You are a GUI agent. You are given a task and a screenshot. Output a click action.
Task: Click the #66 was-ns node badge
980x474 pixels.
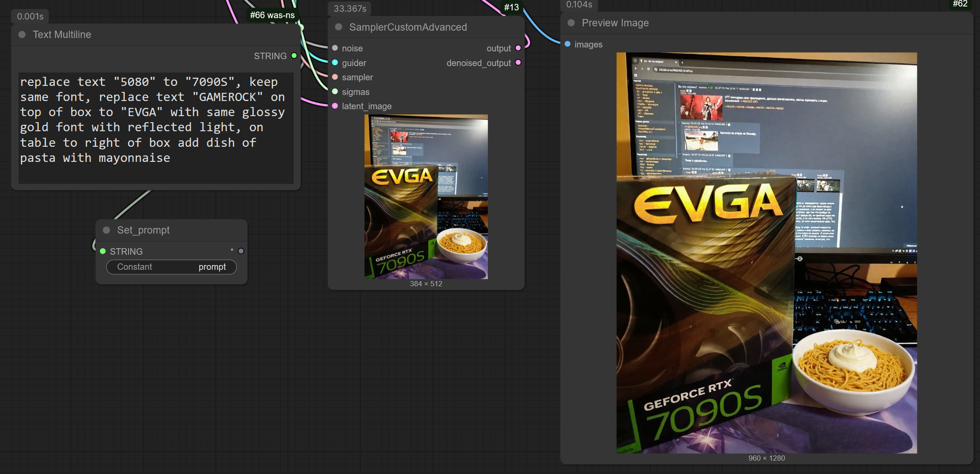(272, 15)
